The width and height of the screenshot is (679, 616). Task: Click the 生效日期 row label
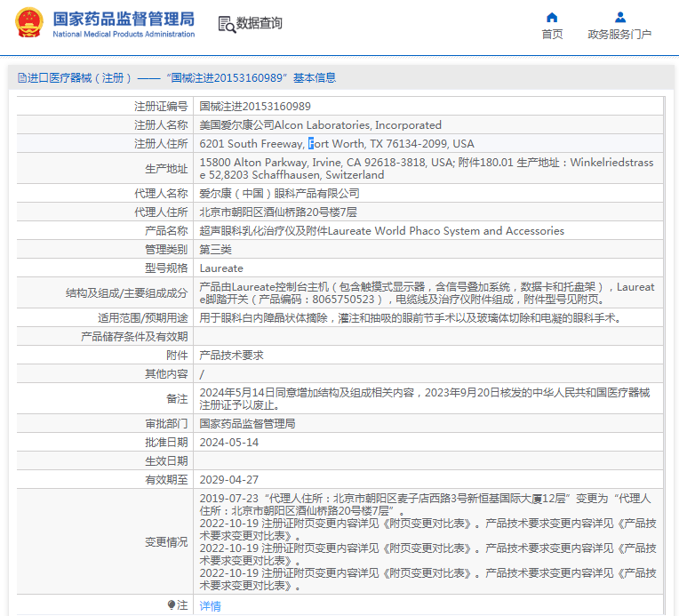click(x=166, y=461)
